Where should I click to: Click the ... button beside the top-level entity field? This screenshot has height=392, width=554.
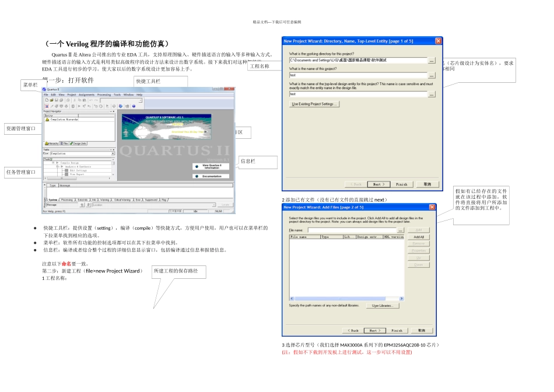432,94
